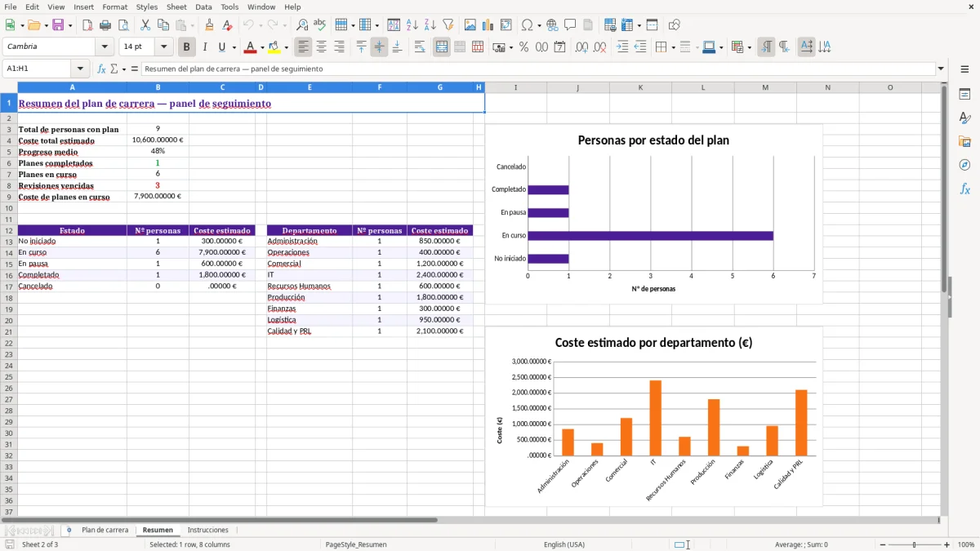Insert a comment
Screen dimensions: 980x551
(570, 25)
